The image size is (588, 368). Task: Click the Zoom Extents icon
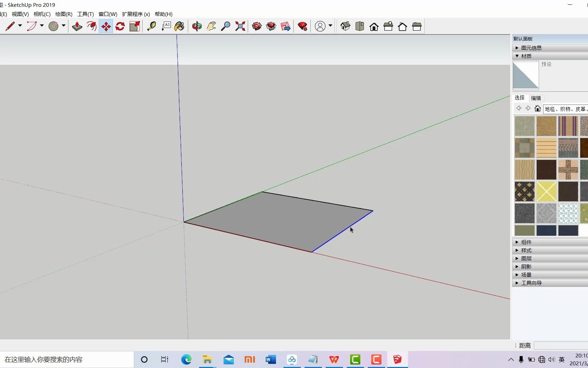tap(240, 26)
